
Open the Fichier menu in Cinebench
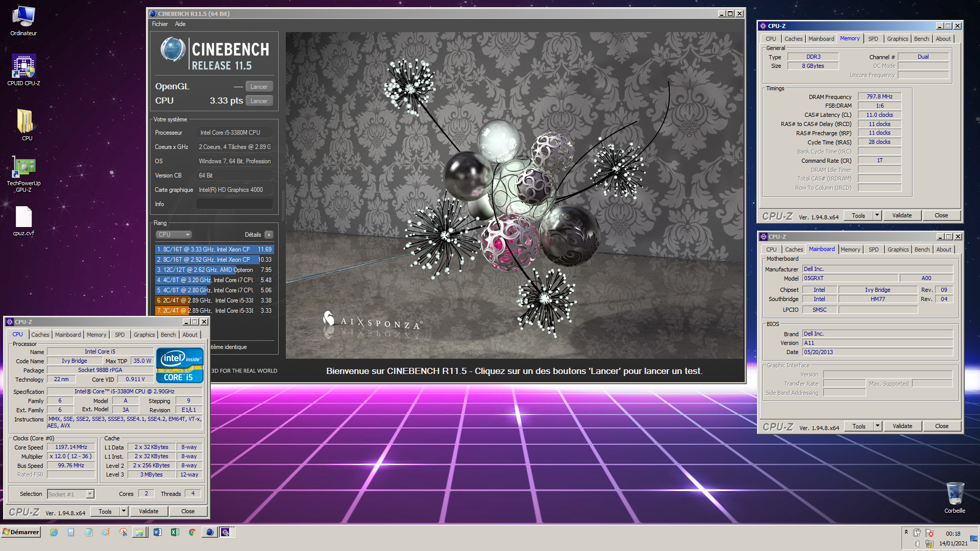160,24
